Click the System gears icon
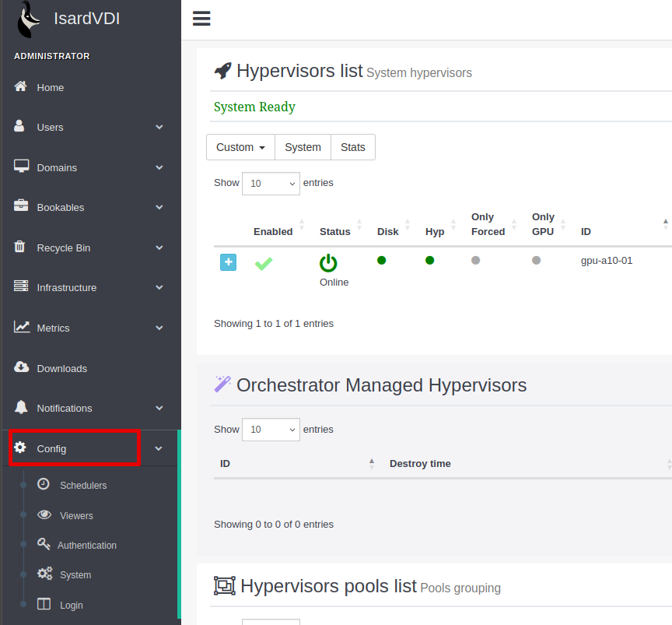 click(x=44, y=574)
